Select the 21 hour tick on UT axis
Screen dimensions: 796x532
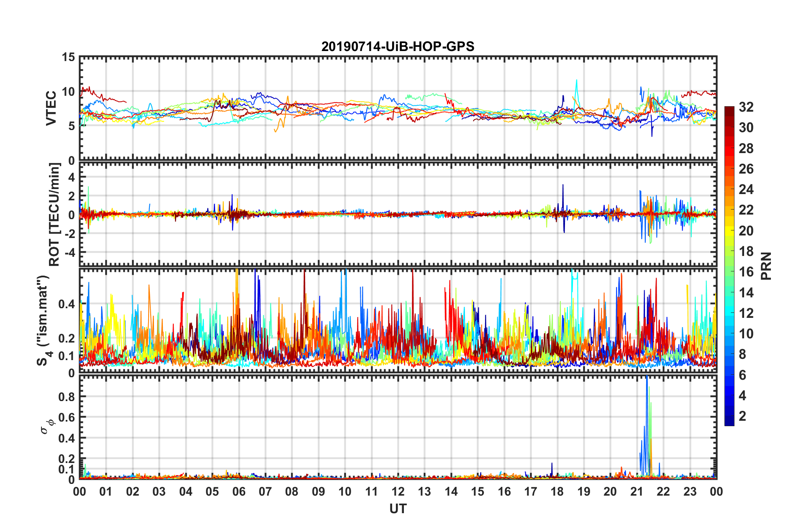(637, 491)
